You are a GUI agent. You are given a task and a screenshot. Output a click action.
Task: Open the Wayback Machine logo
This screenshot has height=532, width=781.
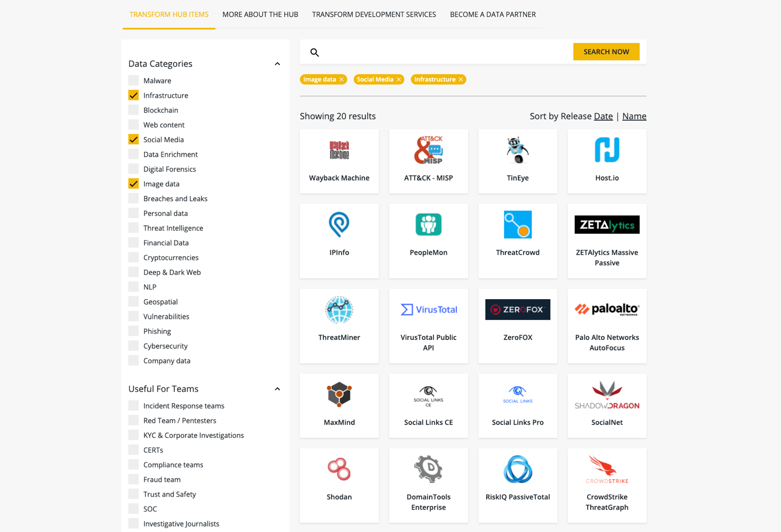click(339, 150)
